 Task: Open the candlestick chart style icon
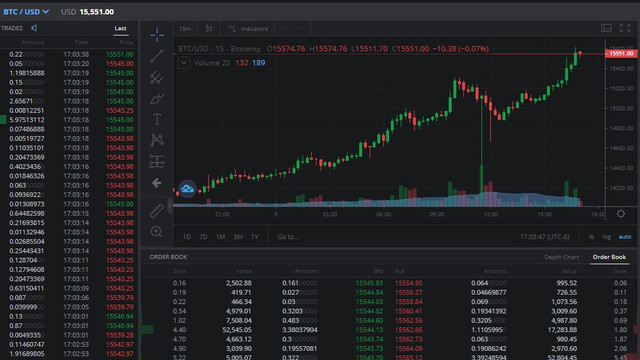(x=209, y=29)
